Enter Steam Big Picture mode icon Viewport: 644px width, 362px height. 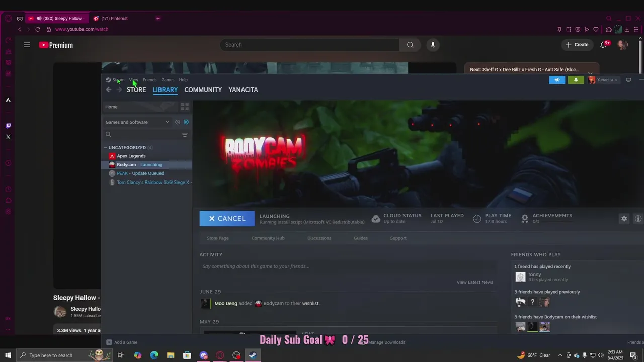click(x=628, y=80)
